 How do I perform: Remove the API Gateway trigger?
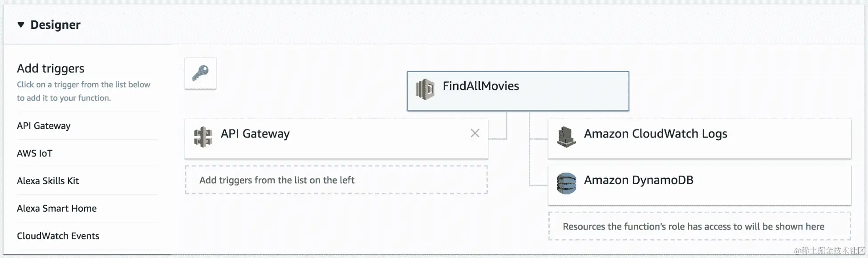475,133
